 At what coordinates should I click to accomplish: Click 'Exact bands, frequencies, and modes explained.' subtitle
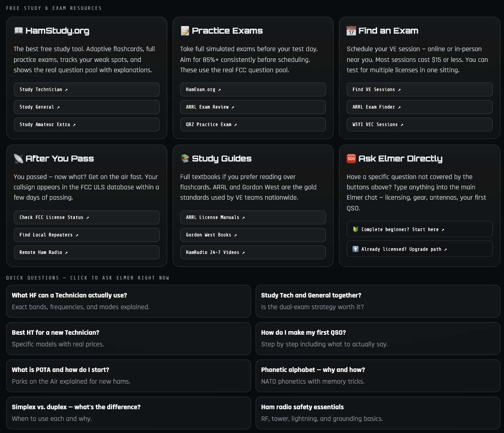81,307
